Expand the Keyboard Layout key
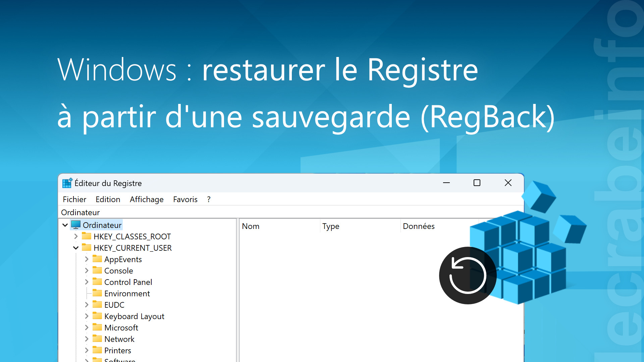This screenshot has width=644, height=362. point(87,316)
